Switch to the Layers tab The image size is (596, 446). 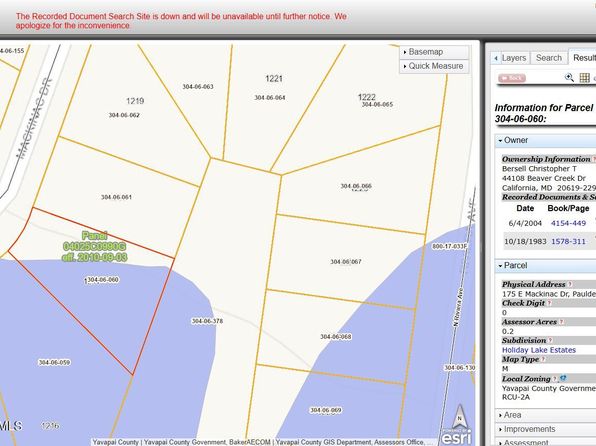[x=514, y=58]
